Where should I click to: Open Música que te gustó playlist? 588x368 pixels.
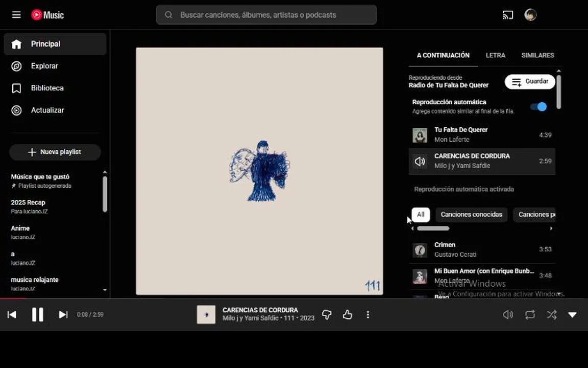click(x=55, y=180)
